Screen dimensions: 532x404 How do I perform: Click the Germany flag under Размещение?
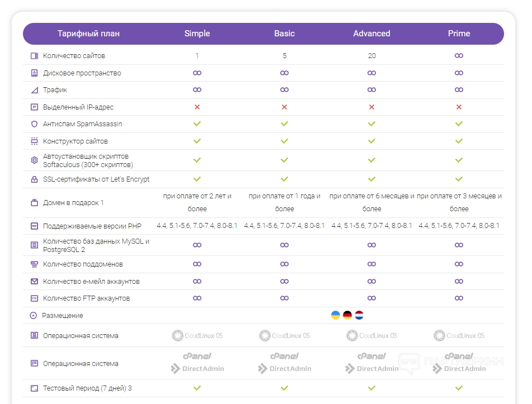tap(347, 315)
